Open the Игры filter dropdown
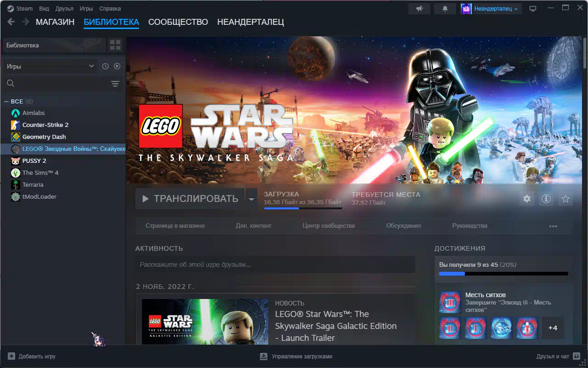The image size is (588, 368). [50, 66]
